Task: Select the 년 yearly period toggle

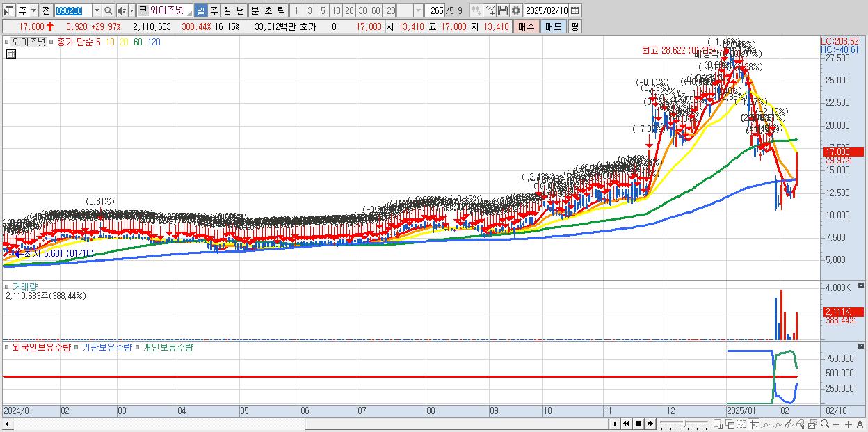Action: [x=240, y=10]
